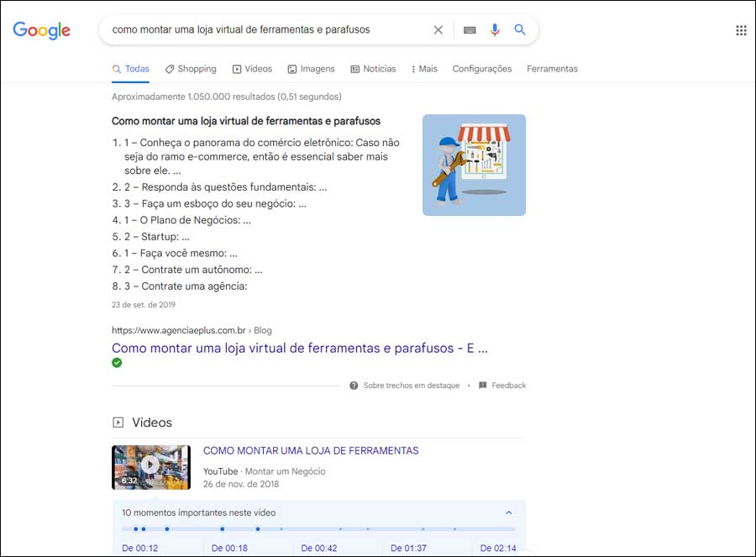756x557 pixels.
Task: Open Ferramentas search tools
Action: point(552,69)
